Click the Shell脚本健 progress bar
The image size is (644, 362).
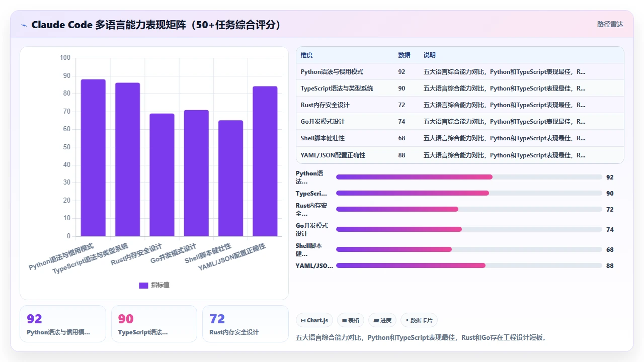[x=469, y=249]
